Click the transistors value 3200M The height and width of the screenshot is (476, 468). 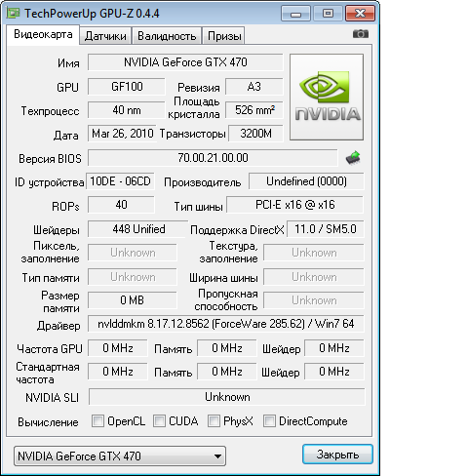tap(255, 134)
